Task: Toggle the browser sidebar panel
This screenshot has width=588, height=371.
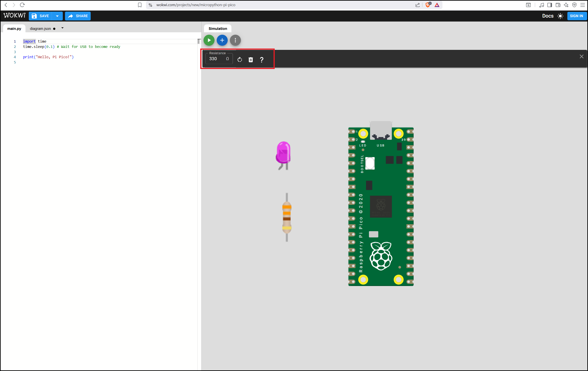Action: click(x=550, y=5)
